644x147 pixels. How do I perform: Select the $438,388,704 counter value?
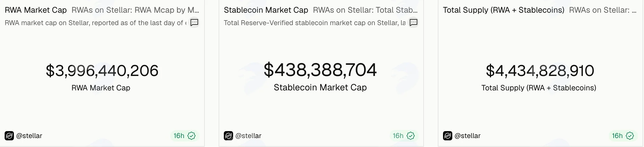click(320, 70)
